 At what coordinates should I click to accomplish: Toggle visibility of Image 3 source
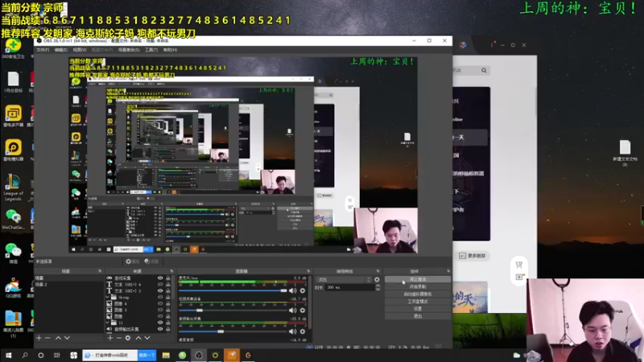160,310
